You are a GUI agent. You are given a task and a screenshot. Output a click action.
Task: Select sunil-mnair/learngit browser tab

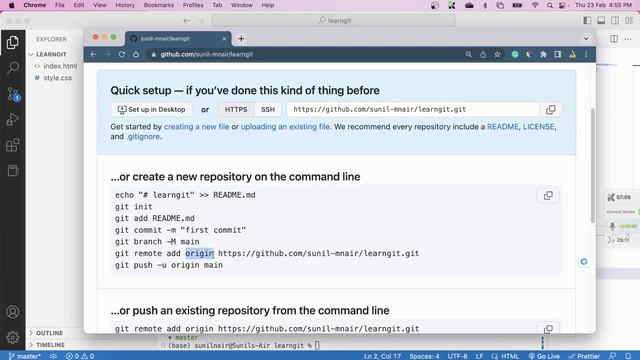click(x=178, y=39)
